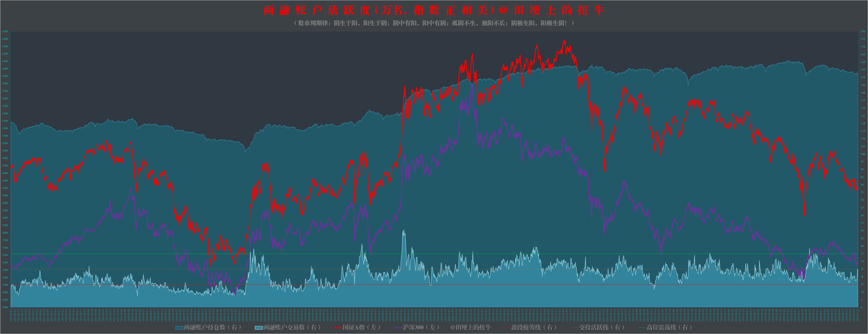Screen dimensions: 868x334
Task: Click the @田埂上的扭牛 legend entry
Action: tap(470, 327)
